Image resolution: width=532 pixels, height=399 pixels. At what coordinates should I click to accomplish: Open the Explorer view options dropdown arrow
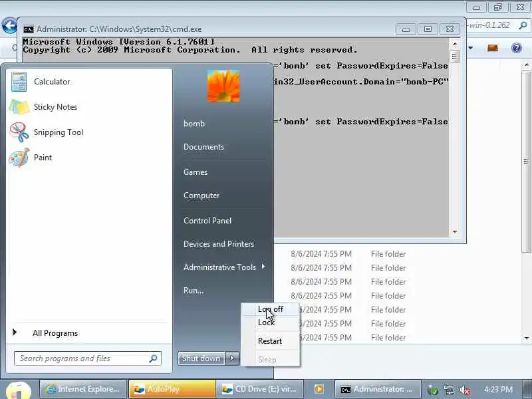pyautogui.click(x=471, y=48)
